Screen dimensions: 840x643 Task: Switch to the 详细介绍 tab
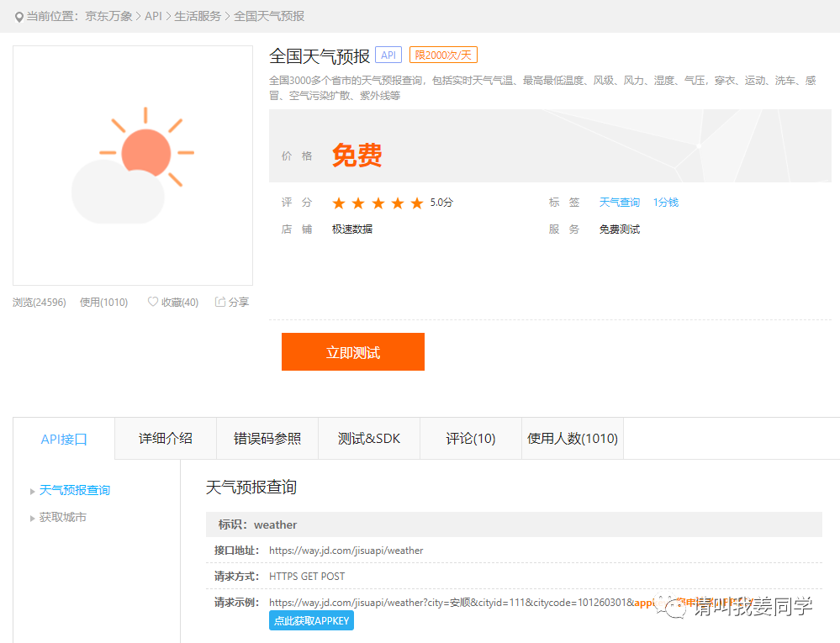coord(166,439)
